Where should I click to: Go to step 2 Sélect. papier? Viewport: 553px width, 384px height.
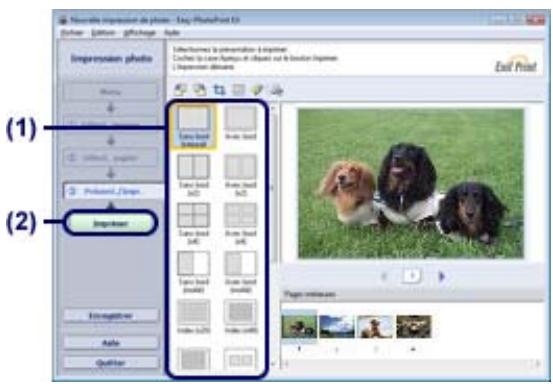[111, 158]
